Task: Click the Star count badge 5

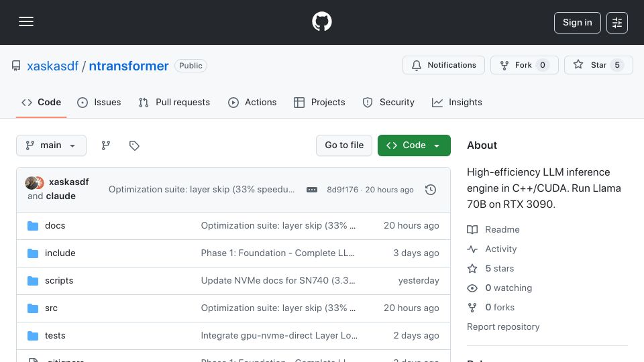Action: [x=617, y=65]
